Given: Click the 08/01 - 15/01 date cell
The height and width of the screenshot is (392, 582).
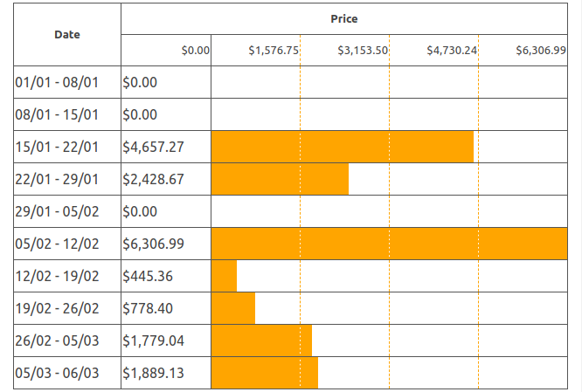Looking at the screenshot, I should pos(57,114).
